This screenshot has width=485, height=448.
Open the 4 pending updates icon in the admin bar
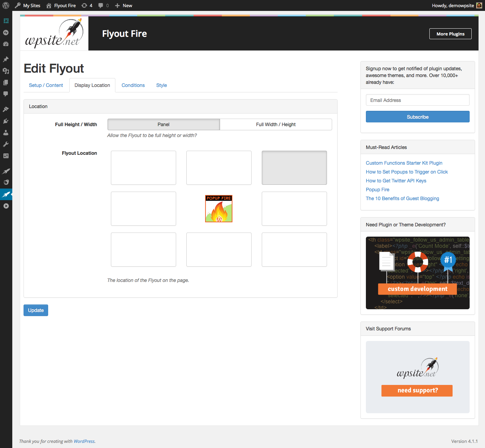coord(87,5)
